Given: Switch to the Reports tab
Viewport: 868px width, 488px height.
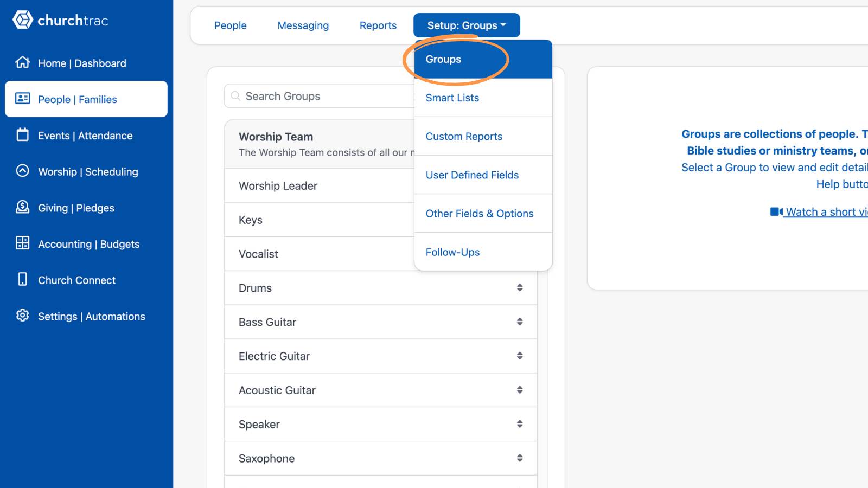Looking at the screenshot, I should click(378, 25).
